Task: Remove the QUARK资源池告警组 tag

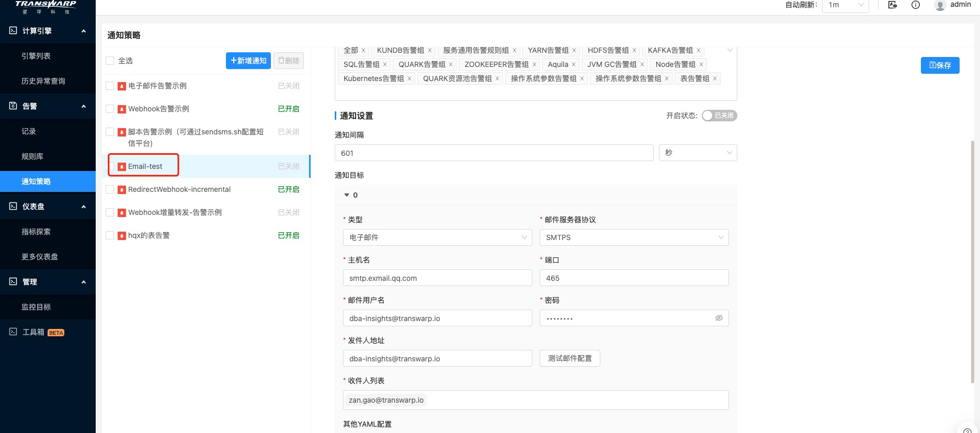Action: 497,78
